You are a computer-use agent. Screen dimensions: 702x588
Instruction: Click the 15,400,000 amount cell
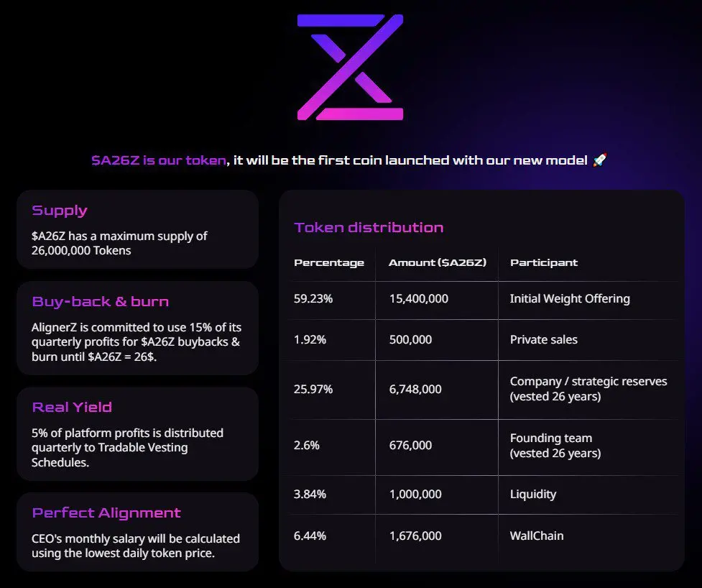419,299
